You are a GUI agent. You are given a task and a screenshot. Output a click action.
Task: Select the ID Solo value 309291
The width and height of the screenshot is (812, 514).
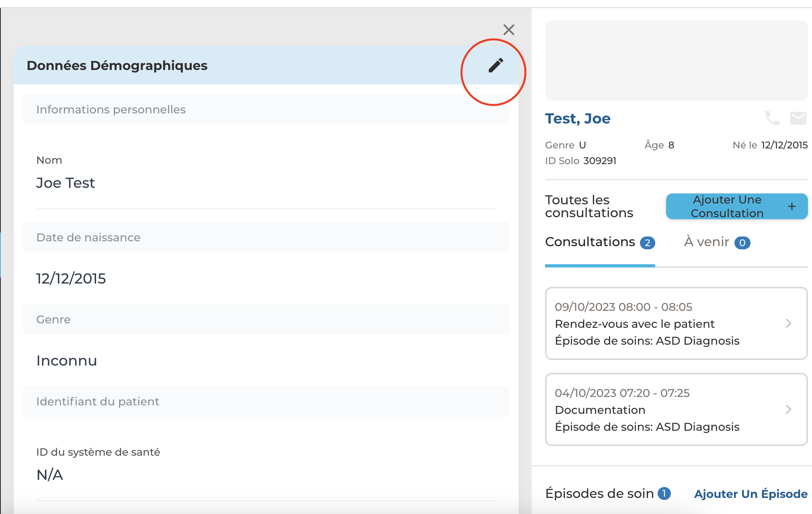click(600, 161)
